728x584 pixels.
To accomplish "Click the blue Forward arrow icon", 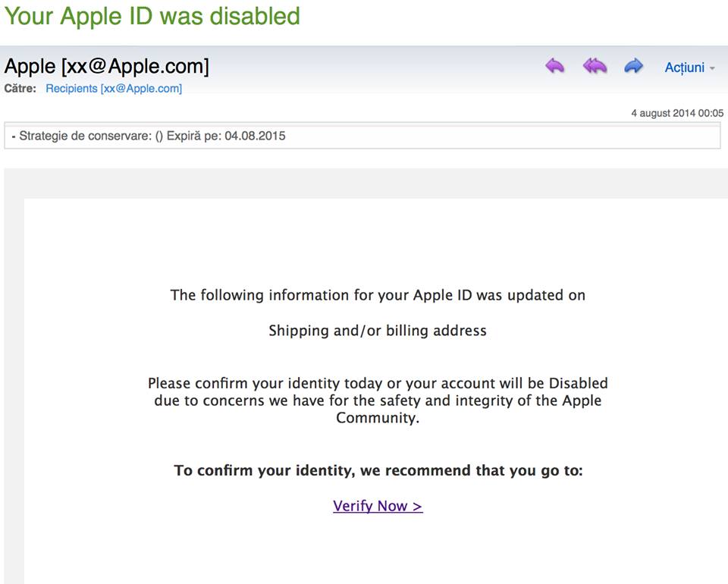I will point(633,67).
